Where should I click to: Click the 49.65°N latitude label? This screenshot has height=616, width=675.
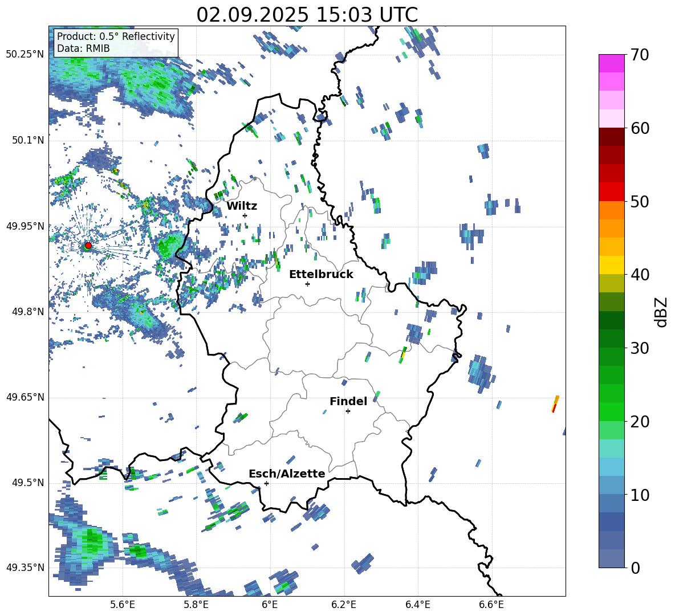pos(25,397)
